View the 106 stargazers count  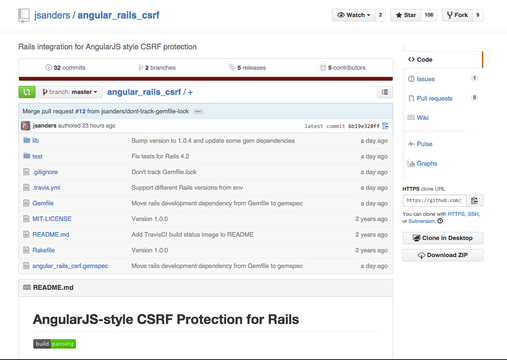[429, 15]
